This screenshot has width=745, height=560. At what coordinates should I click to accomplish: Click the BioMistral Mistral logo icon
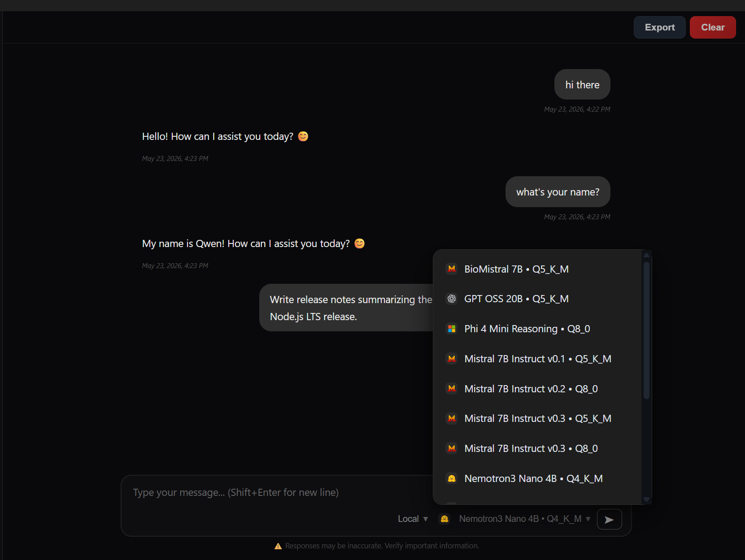[x=452, y=269]
